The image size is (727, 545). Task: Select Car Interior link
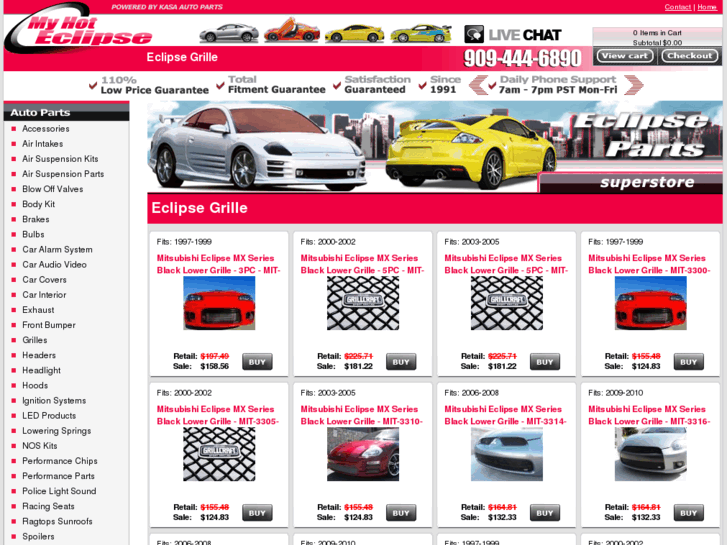pyautogui.click(x=44, y=295)
